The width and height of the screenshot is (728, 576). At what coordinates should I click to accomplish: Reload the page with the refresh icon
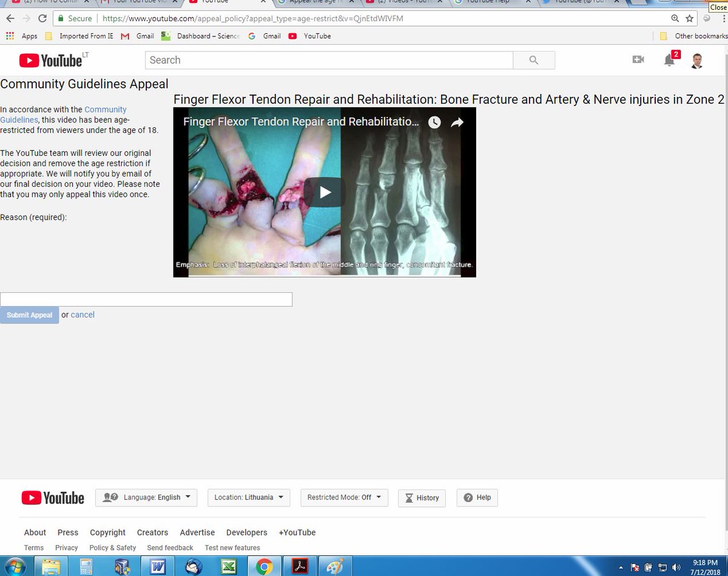pyautogui.click(x=42, y=18)
